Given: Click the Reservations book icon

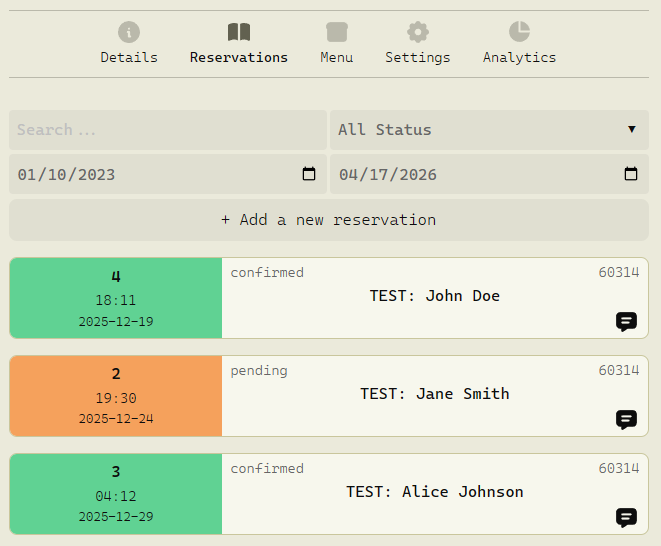Looking at the screenshot, I should pyautogui.click(x=239, y=32).
